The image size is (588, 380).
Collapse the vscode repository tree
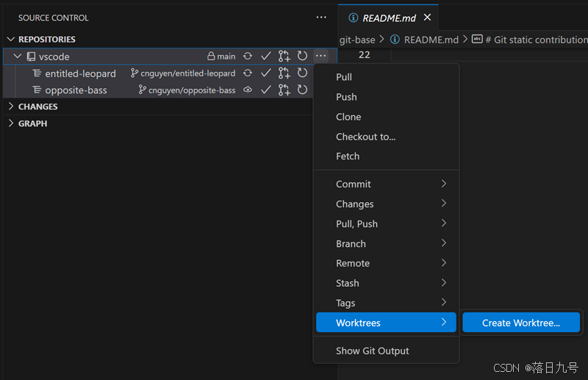coord(17,57)
